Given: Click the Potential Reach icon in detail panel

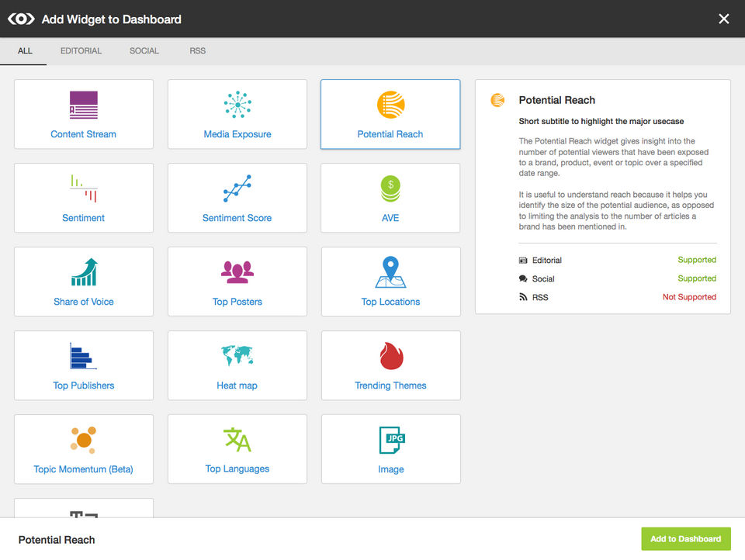Looking at the screenshot, I should [497, 100].
